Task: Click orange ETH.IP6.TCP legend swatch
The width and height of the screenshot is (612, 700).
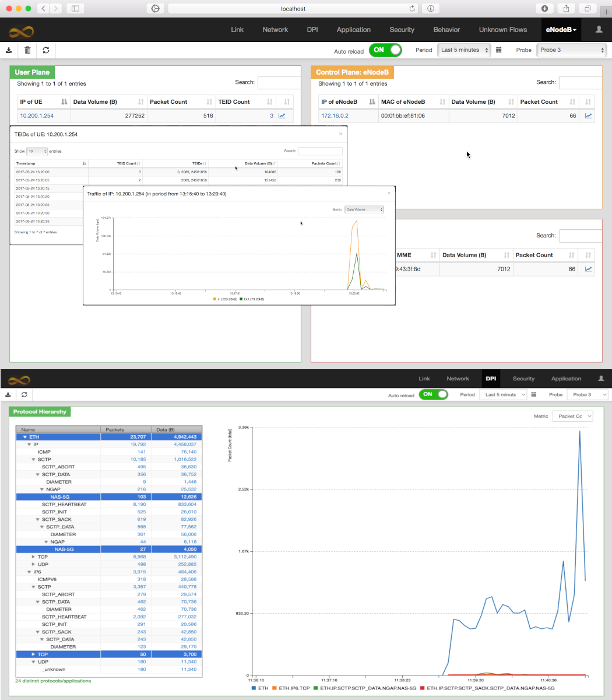Action: 274,689
